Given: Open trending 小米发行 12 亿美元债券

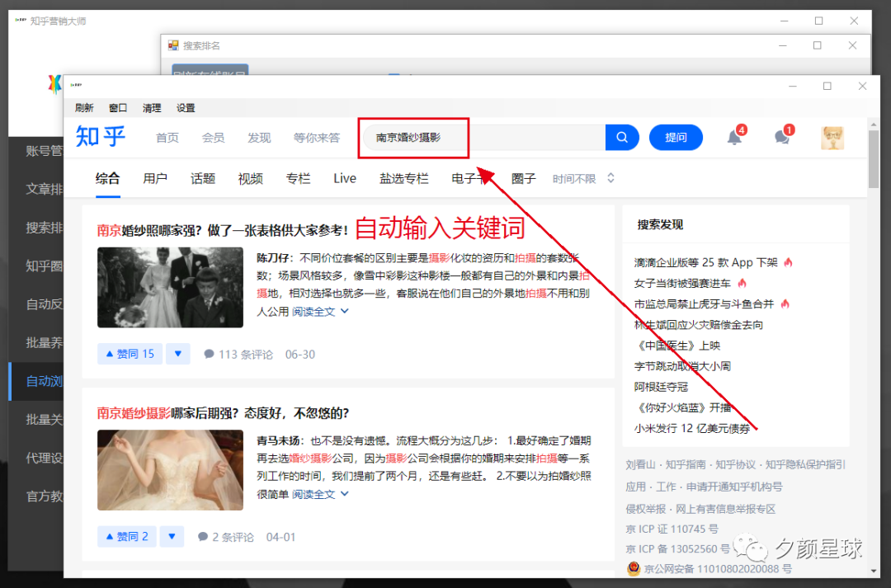Looking at the screenshot, I should coord(692,428).
